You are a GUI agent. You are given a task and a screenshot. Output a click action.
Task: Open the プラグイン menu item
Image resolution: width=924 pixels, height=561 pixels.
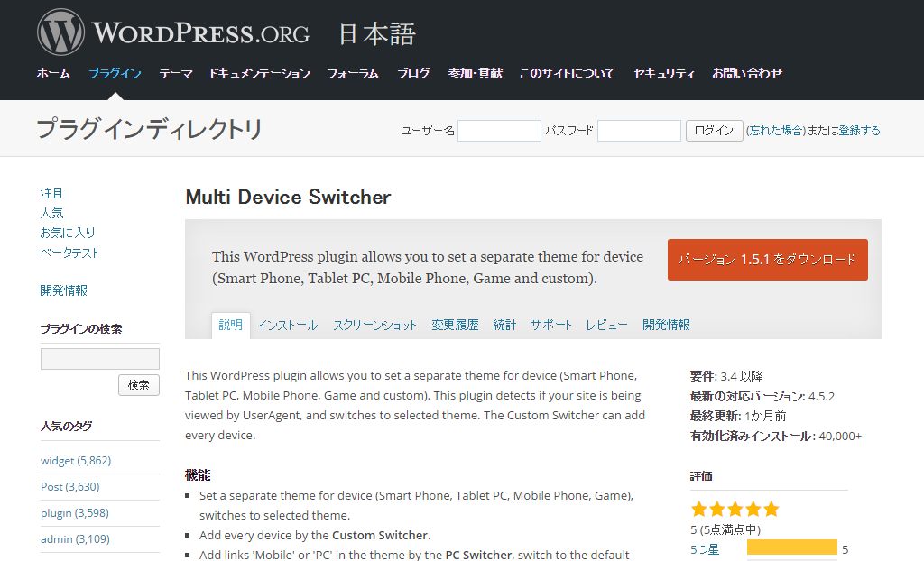coord(115,73)
